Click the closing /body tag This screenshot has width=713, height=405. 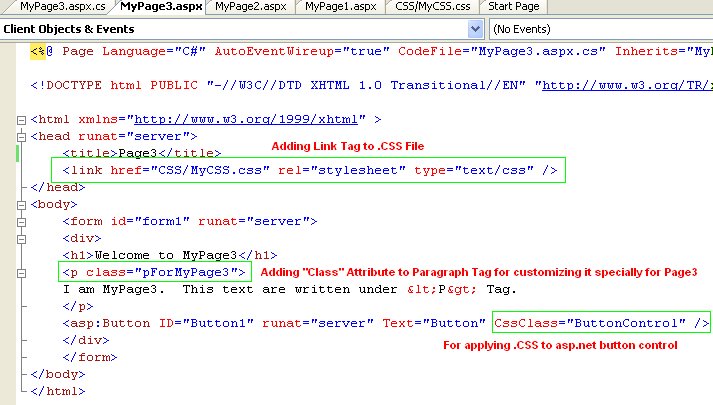58,375
